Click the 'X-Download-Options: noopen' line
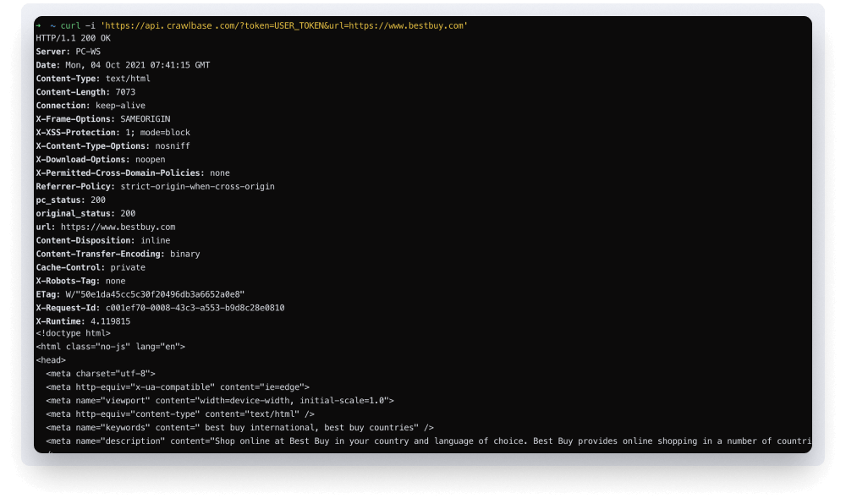846x504 pixels. point(101,160)
